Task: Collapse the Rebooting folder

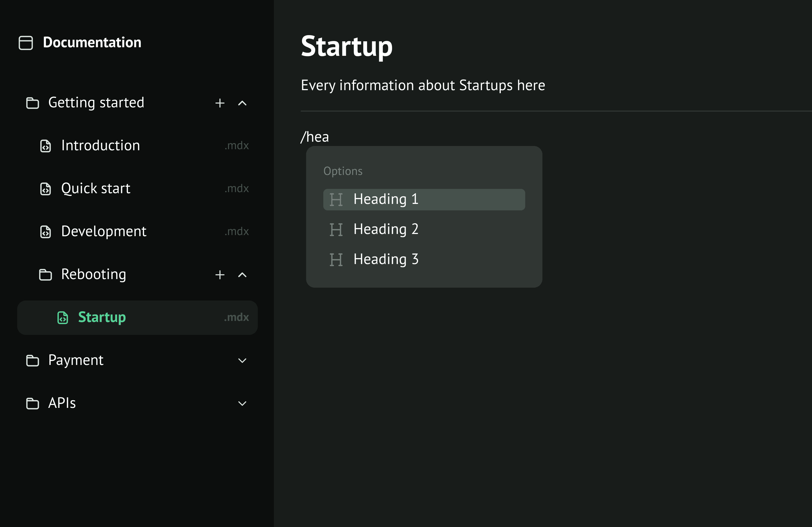Action: click(x=242, y=275)
